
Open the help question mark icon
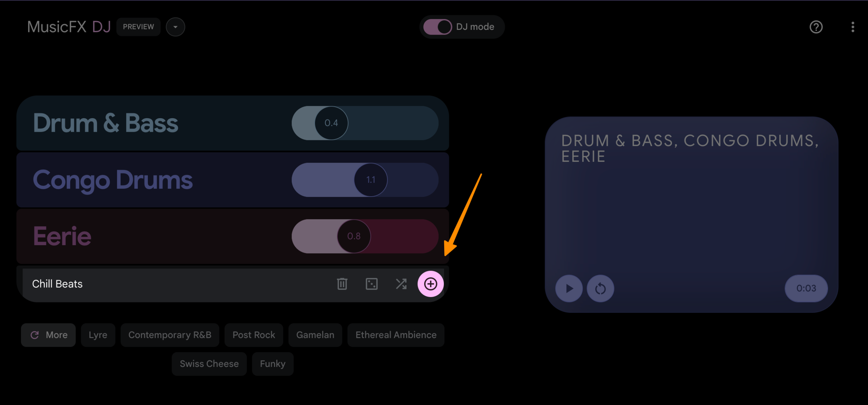(816, 27)
